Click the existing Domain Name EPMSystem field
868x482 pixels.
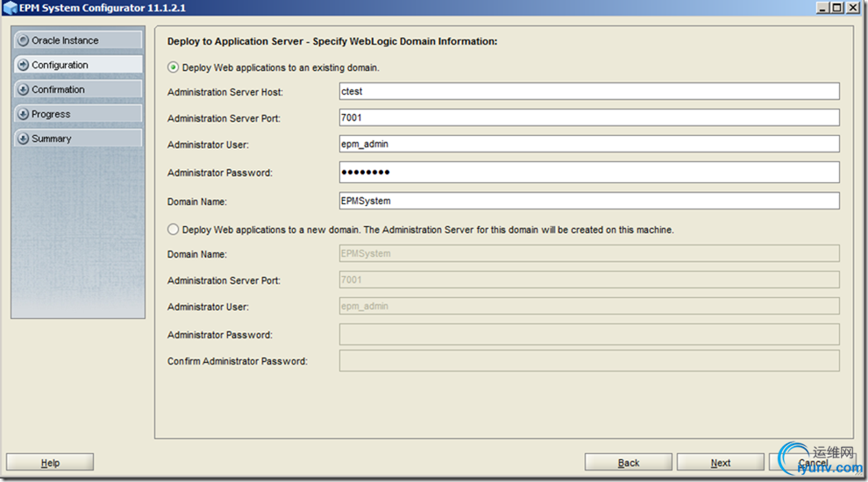point(589,201)
